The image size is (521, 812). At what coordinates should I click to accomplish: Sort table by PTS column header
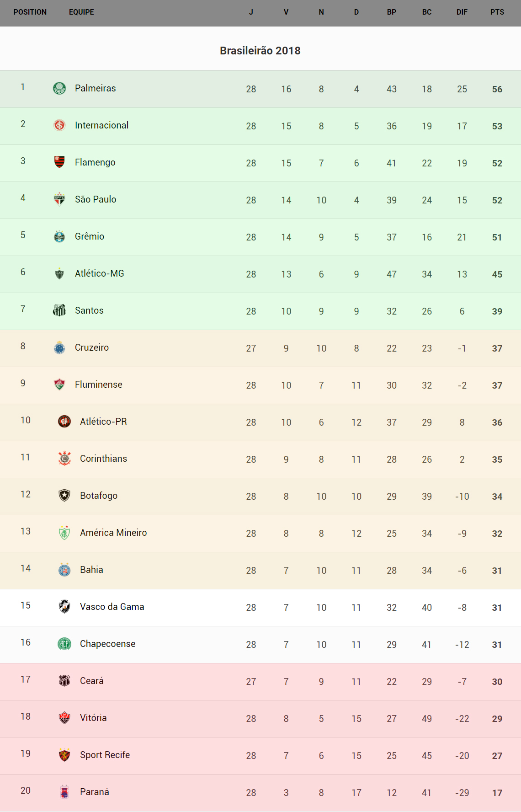tap(497, 12)
